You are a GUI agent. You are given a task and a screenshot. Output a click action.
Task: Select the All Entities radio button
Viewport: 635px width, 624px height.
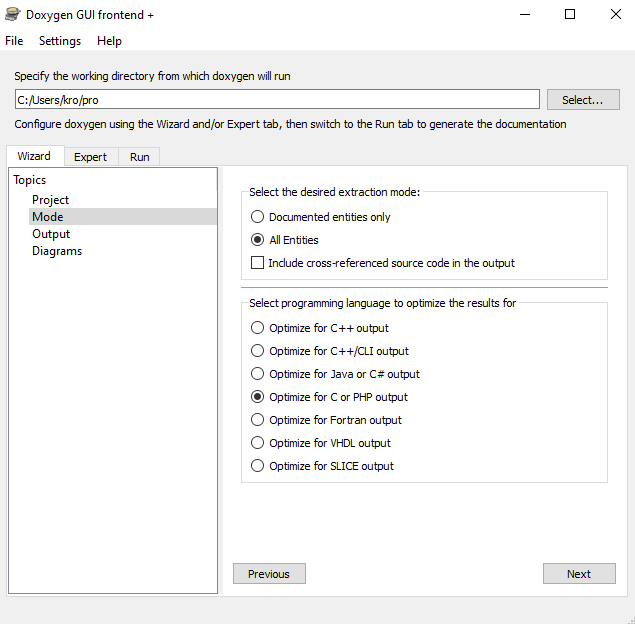[258, 240]
